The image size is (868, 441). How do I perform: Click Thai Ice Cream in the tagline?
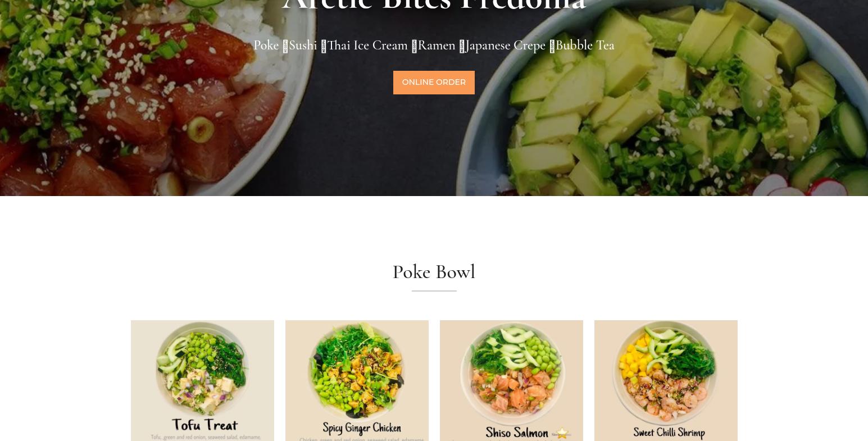(367, 46)
